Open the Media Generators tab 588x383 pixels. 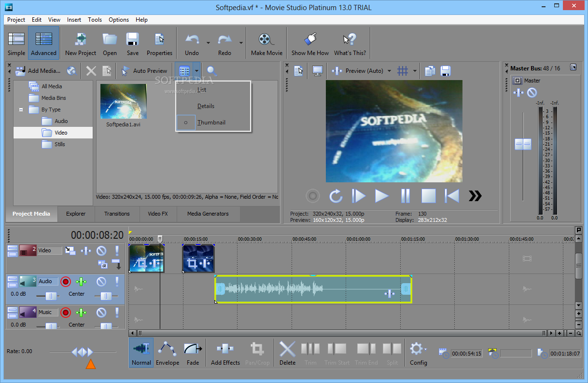pyautogui.click(x=208, y=214)
